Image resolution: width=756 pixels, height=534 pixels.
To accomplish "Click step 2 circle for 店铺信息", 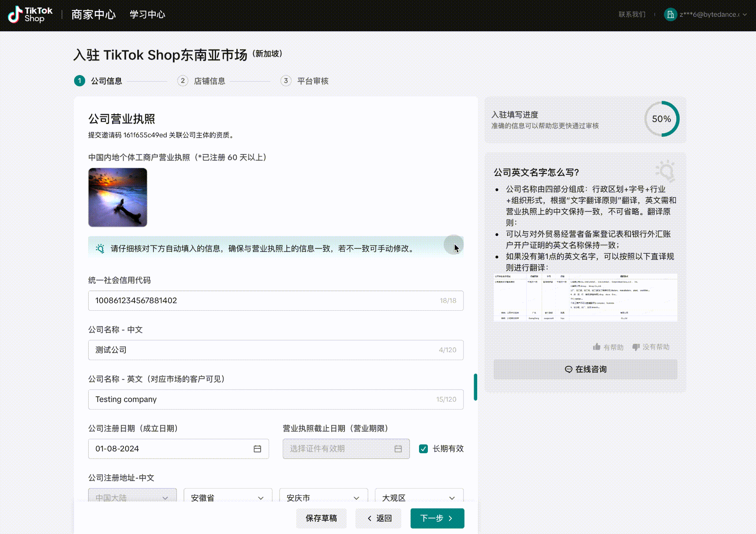I will coord(183,81).
